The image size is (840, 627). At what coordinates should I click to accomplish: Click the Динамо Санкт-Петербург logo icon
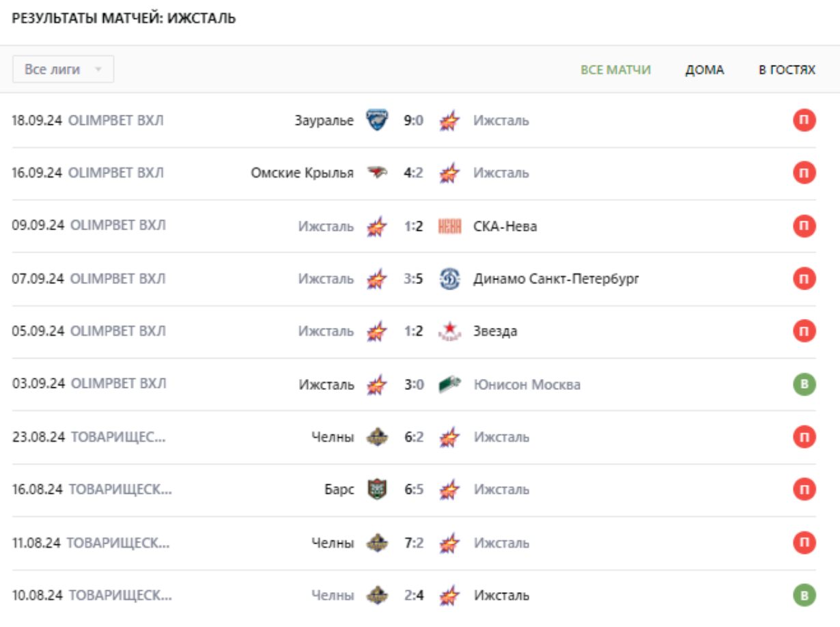450,279
